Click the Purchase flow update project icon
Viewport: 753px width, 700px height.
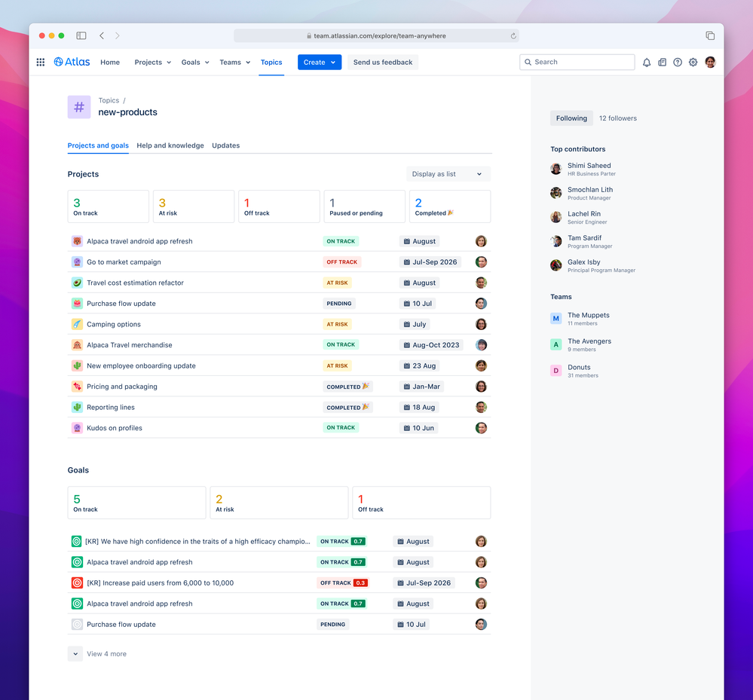click(77, 304)
